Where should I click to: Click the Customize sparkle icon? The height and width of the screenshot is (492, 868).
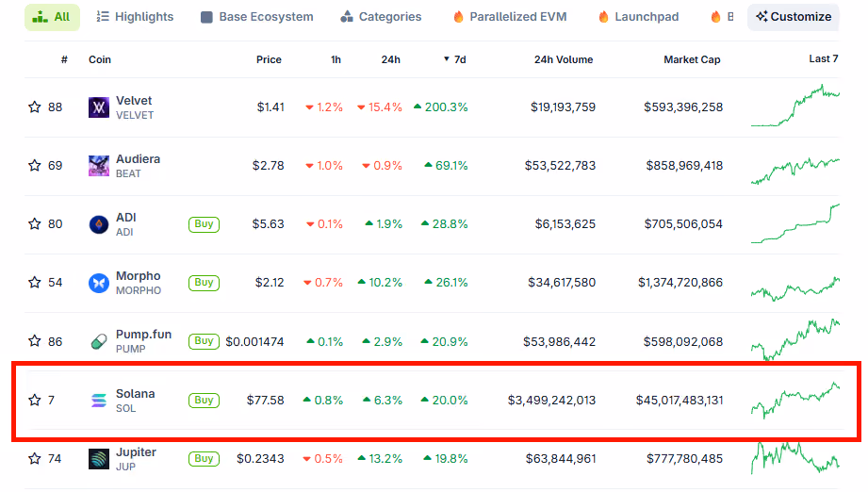click(762, 17)
